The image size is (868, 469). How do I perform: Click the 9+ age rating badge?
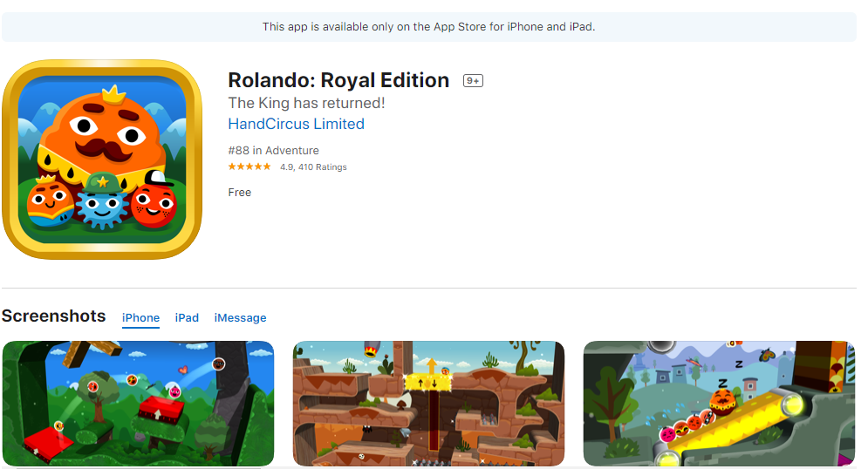tap(473, 81)
